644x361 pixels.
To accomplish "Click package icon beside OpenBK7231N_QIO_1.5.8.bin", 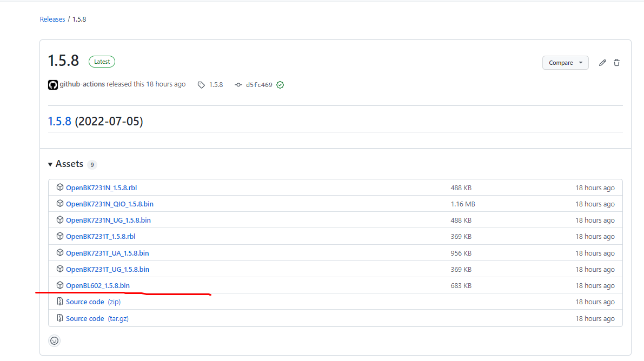I will click(60, 203).
